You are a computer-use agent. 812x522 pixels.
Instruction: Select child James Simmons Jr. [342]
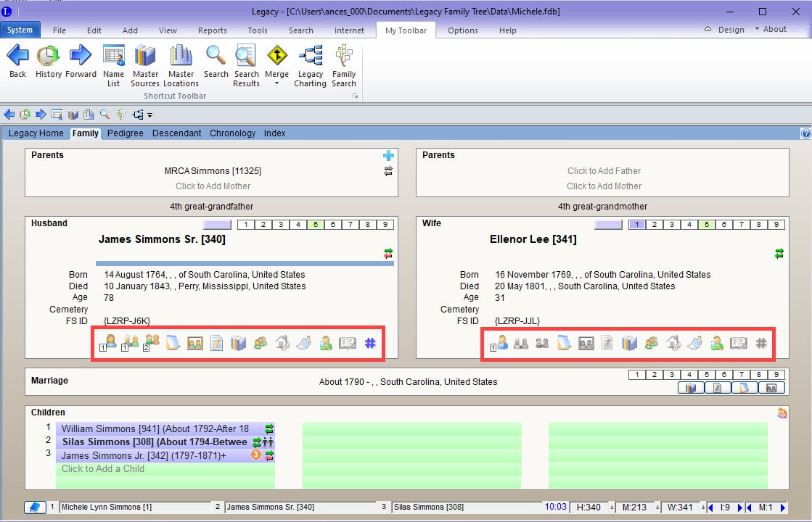pyautogui.click(x=165, y=456)
